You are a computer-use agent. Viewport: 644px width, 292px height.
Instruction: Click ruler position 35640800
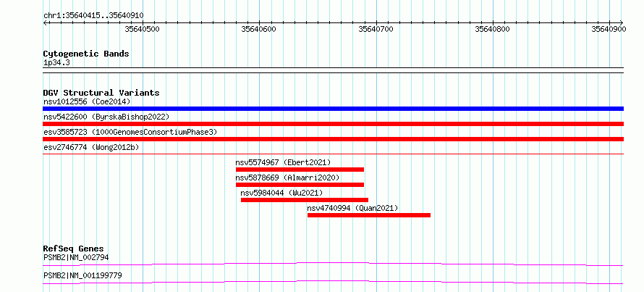click(493, 29)
